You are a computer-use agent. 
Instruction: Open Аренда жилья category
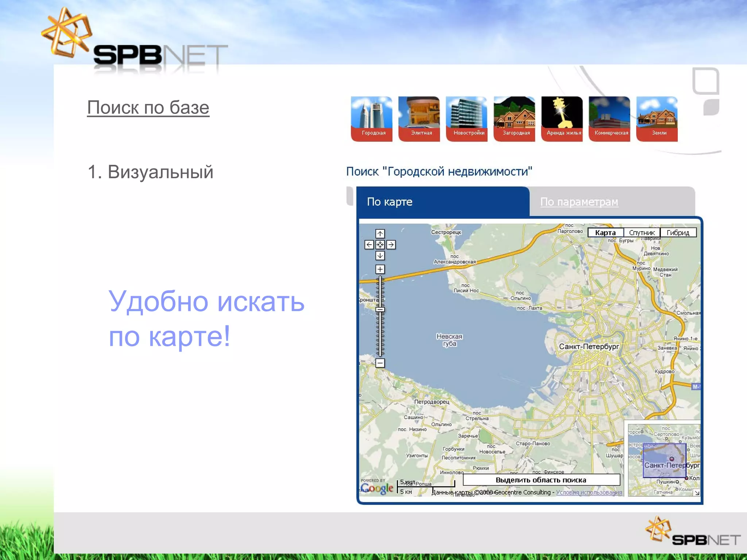tap(562, 119)
